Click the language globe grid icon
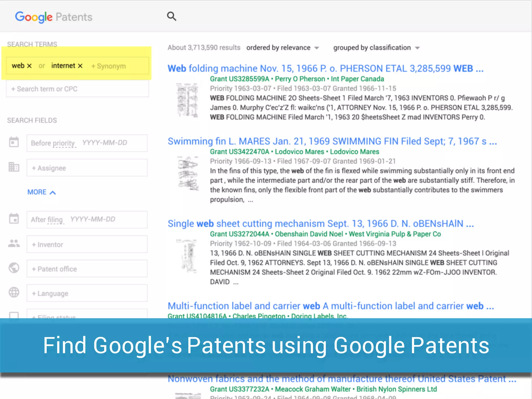532x399 pixels. [x=14, y=292]
